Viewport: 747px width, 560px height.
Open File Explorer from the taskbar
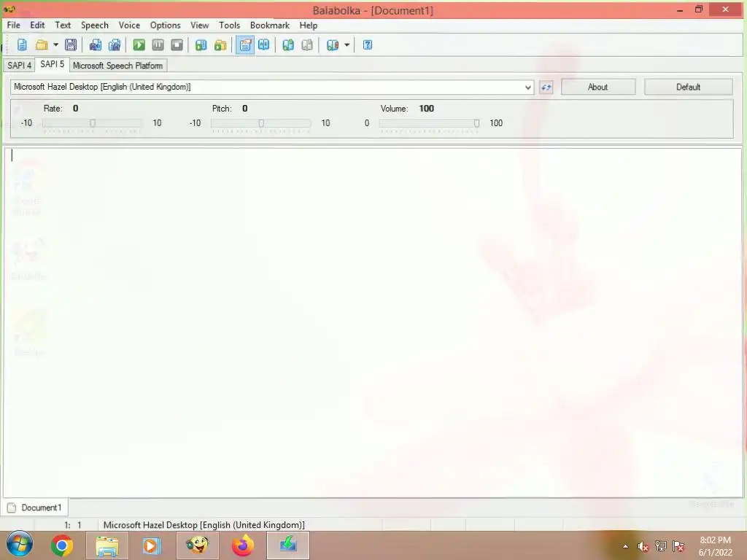point(107,545)
